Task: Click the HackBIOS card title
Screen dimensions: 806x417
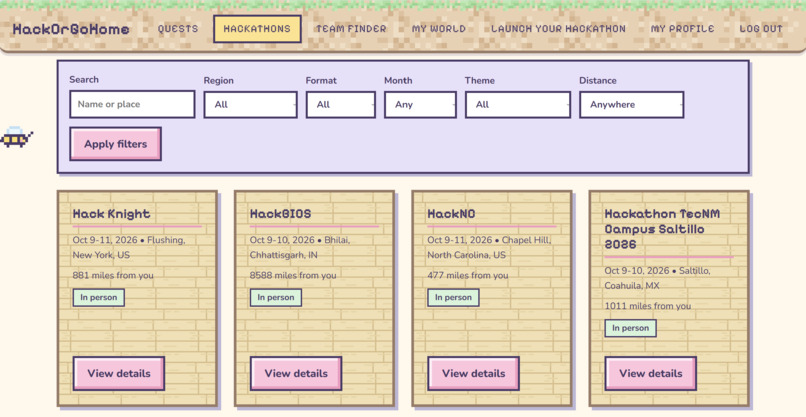Action: point(281,214)
